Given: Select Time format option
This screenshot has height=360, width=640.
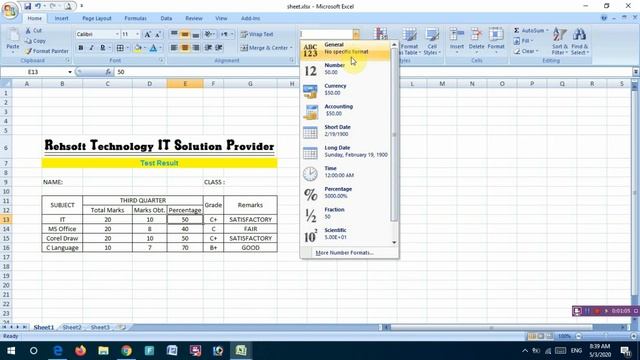Looking at the screenshot, I should (345, 173).
